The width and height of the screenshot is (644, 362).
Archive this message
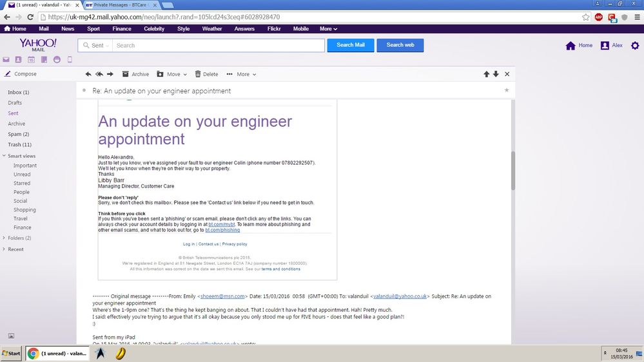(x=135, y=74)
